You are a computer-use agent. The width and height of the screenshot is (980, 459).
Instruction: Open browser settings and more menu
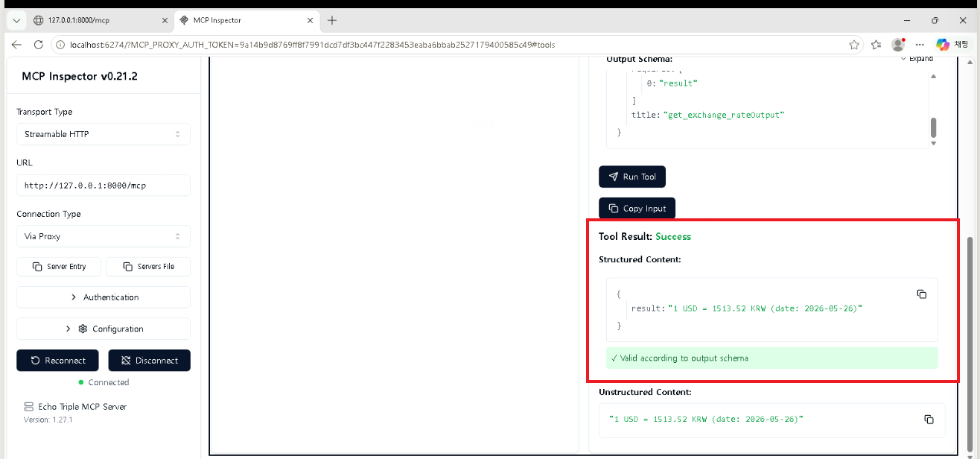click(920, 45)
